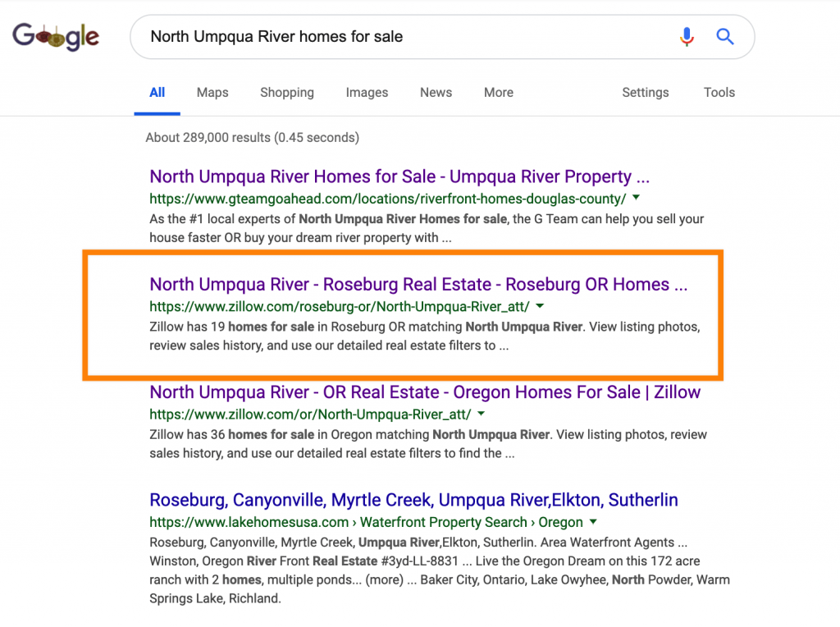Viewport: 840px width, 627px height.
Task: Click snippet 'Area Waterfront Agents' text line
Action: pyautogui.click(x=418, y=542)
